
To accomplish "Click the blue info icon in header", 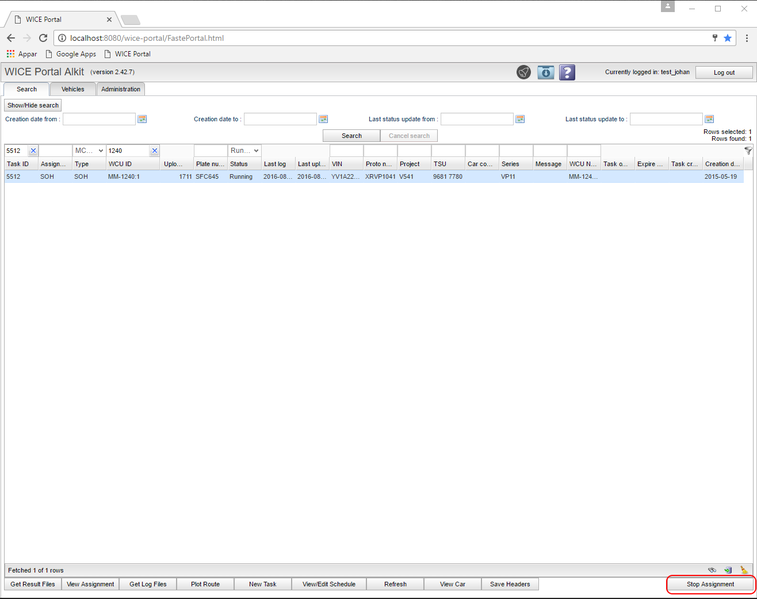I will [545, 72].
